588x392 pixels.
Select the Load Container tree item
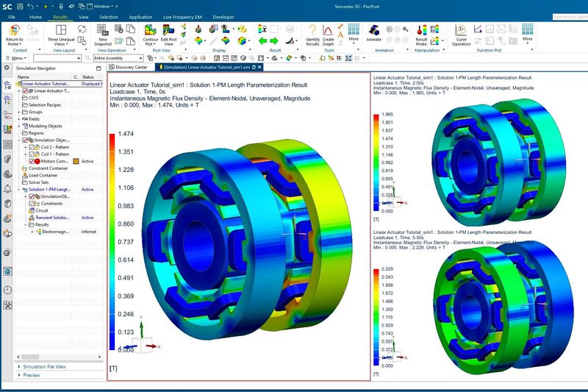[x=43, y=175]
